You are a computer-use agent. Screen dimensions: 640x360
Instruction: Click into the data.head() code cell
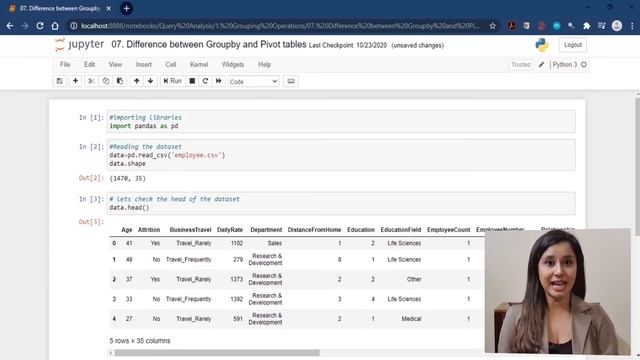tap(341, 203)
